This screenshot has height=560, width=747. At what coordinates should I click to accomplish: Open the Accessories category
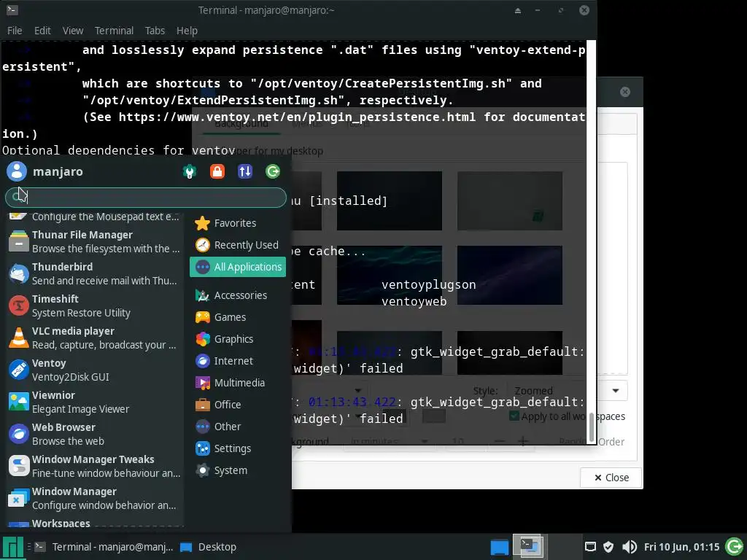pyautogui.click(x=238, y=295)
